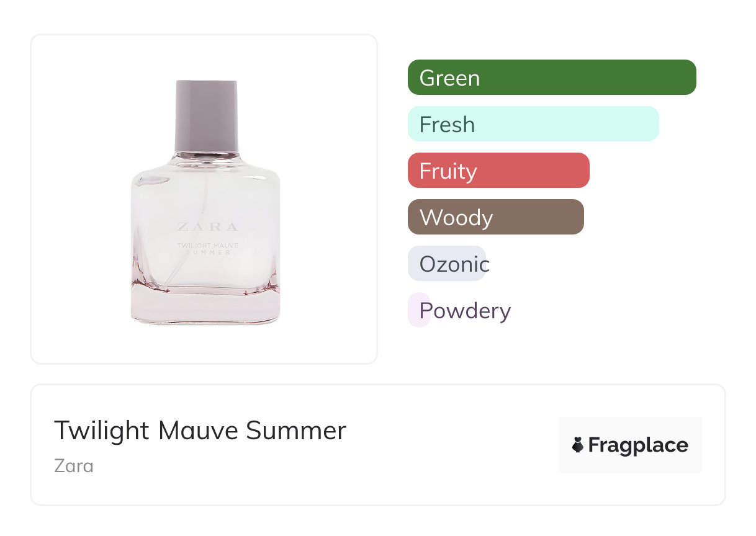Click the word Ozonic
The image size is (756, 536).
(x=454, y=264)
